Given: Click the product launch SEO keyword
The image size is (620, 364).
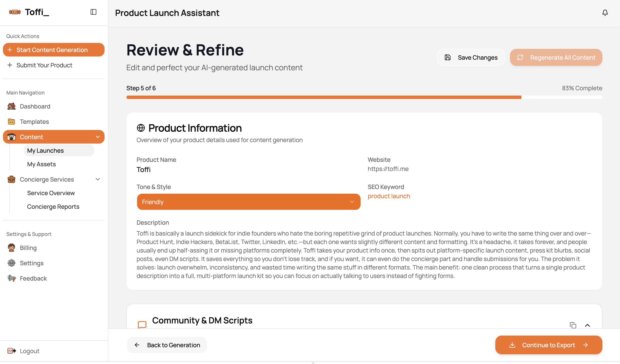Looking at the screenshot, I should [389, 196].
